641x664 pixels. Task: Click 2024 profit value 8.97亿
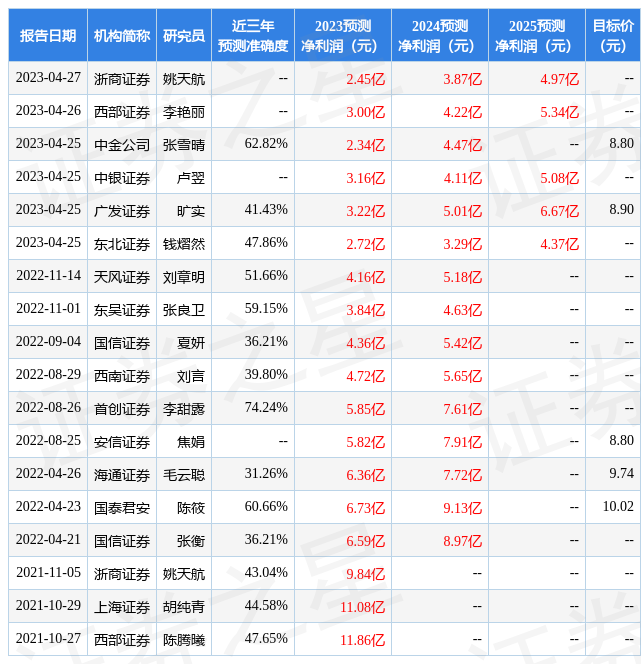click(x=462, y=541)
